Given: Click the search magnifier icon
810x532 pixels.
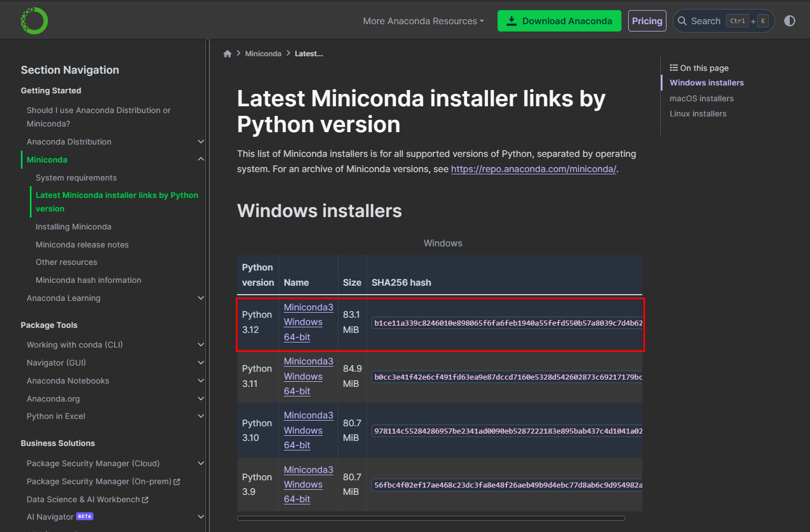Looking at the screenshot, I should pyautogui.click(x=682, y=21).
